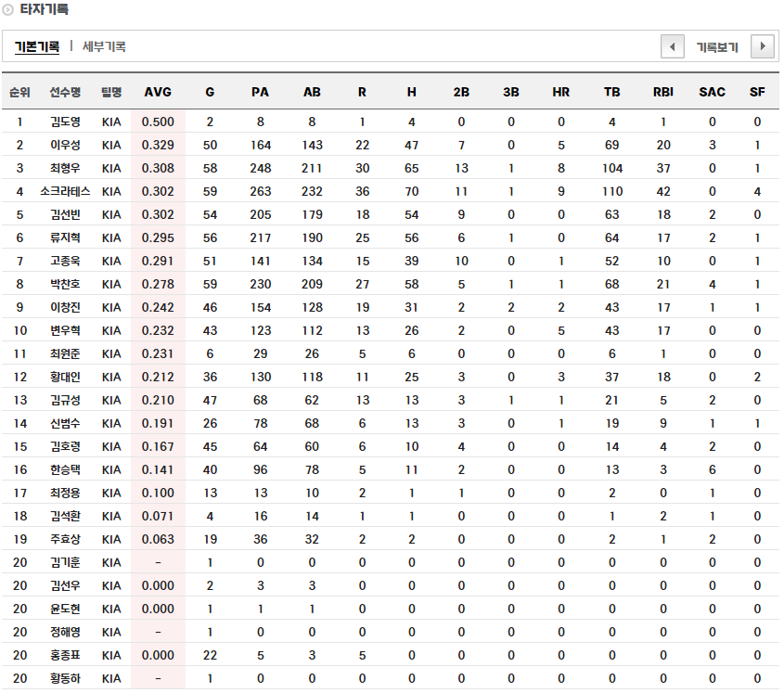Open player 김호령 profile

(65, 446)
